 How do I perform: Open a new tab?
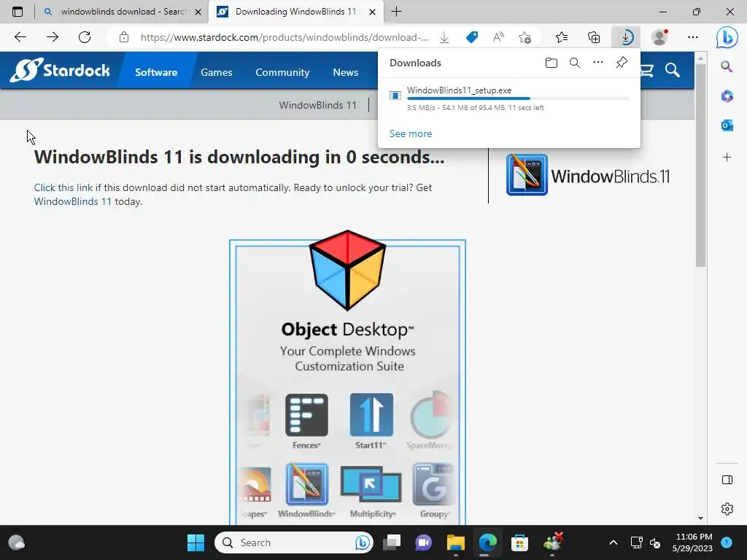pos(396,12)
